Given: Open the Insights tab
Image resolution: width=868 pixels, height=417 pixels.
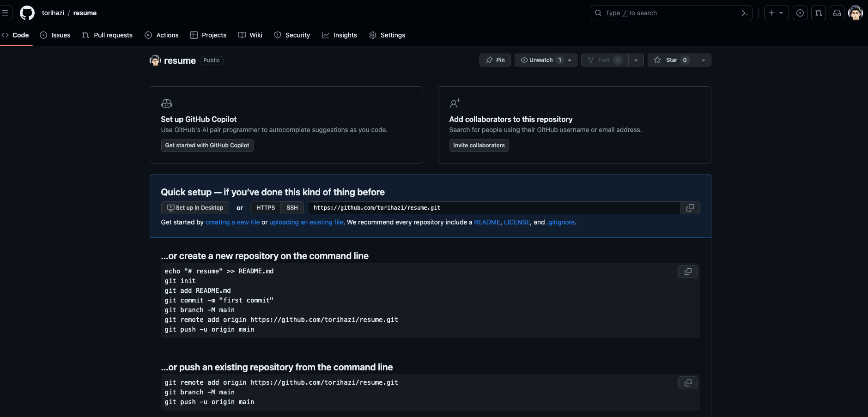Looking at the screenshot, I should click(x=340, y=35).
